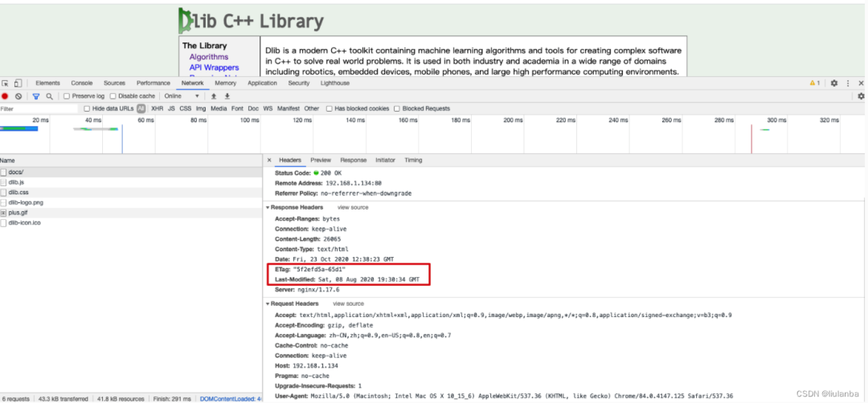Export HAR using the download arrow
868x403 pixels.
[x=227, y=96]
